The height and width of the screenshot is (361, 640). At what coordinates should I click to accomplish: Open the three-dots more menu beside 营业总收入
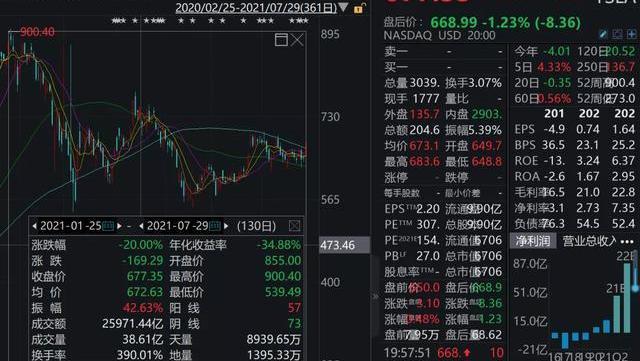[x=627, y=242]
